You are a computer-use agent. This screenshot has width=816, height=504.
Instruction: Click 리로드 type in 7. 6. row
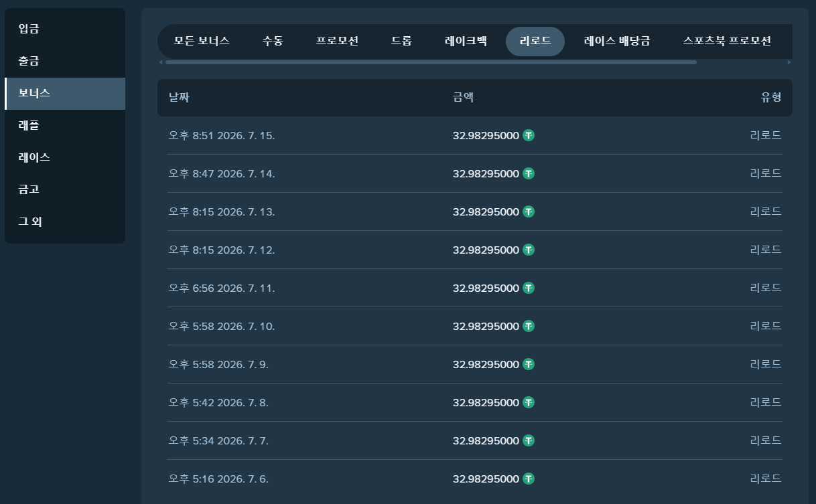[766, 479]
